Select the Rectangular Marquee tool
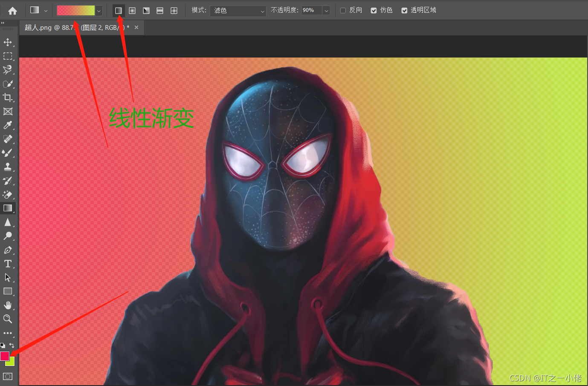 pyautogui.click(x=8, y=56)
